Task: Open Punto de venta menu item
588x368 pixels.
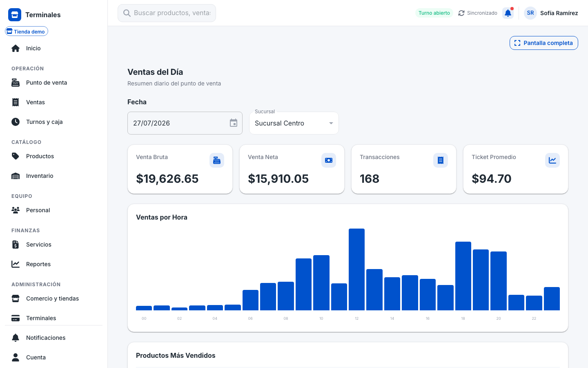Action: pos(54,83)
